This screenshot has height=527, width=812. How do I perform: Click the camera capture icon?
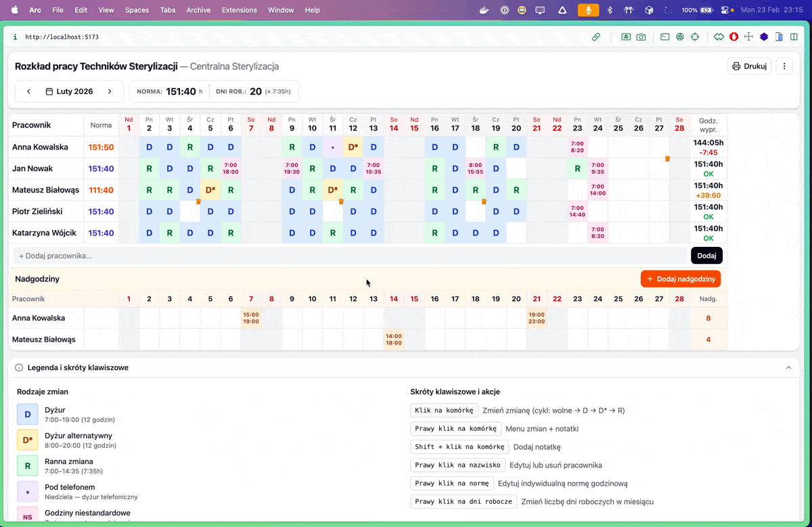tap(641, 37)
